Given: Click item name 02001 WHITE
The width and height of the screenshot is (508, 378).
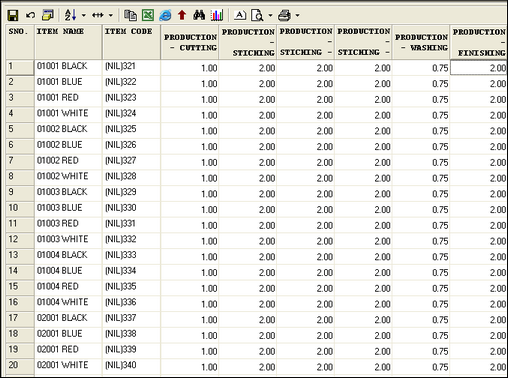Looking at the screenshot, I should 63,365.
